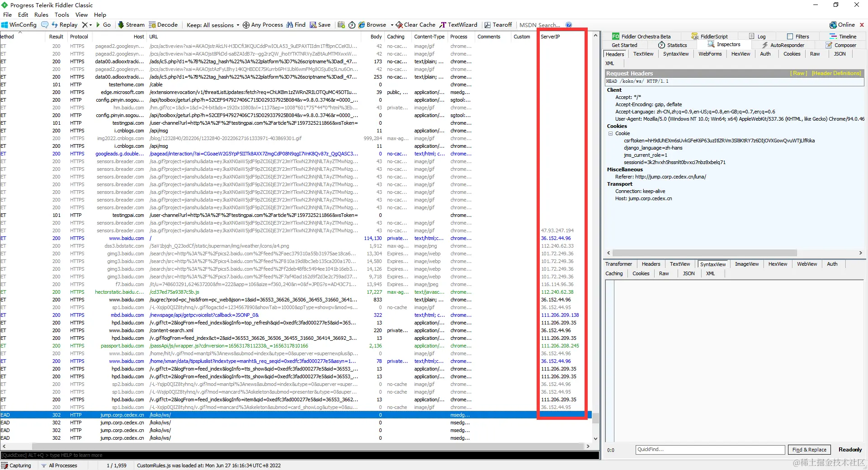Select request SyntaxView inspector tab
This screenshot has height=470, width=868.
pos(676,54)
